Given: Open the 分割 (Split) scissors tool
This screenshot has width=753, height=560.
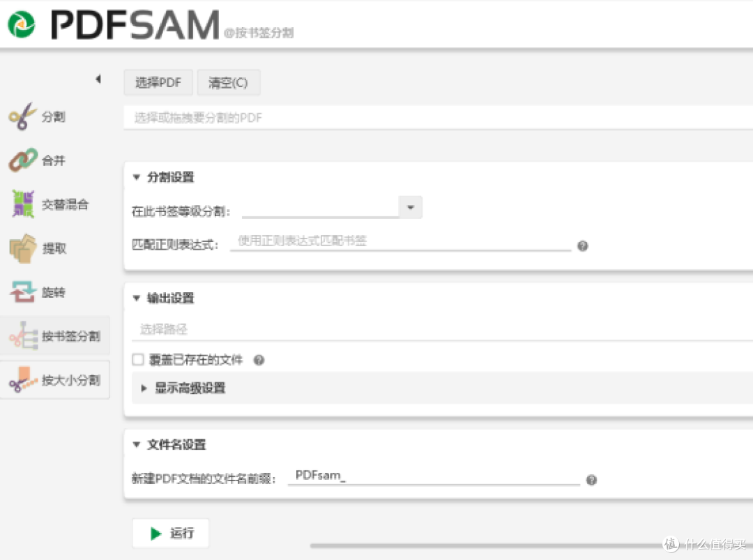Looking at the screenshot, I should point(22,116).
